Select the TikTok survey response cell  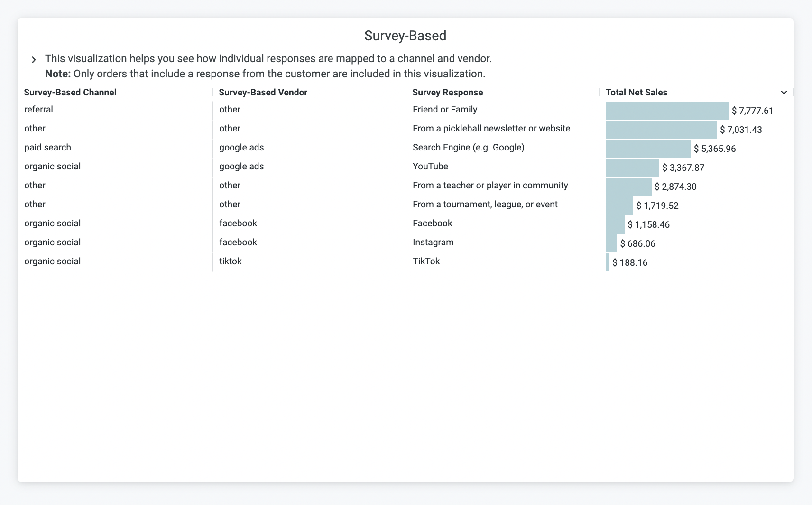426,262
